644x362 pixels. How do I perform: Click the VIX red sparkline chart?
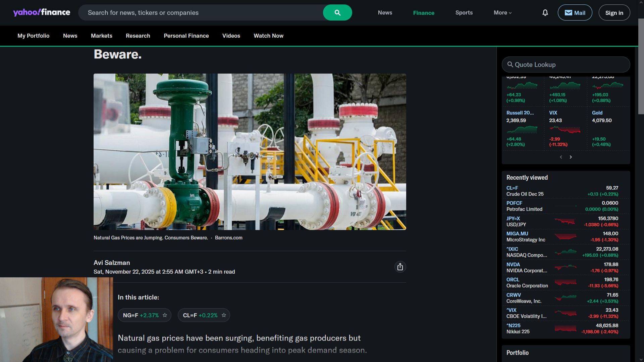pyautogui.click(x=565, y=129)
